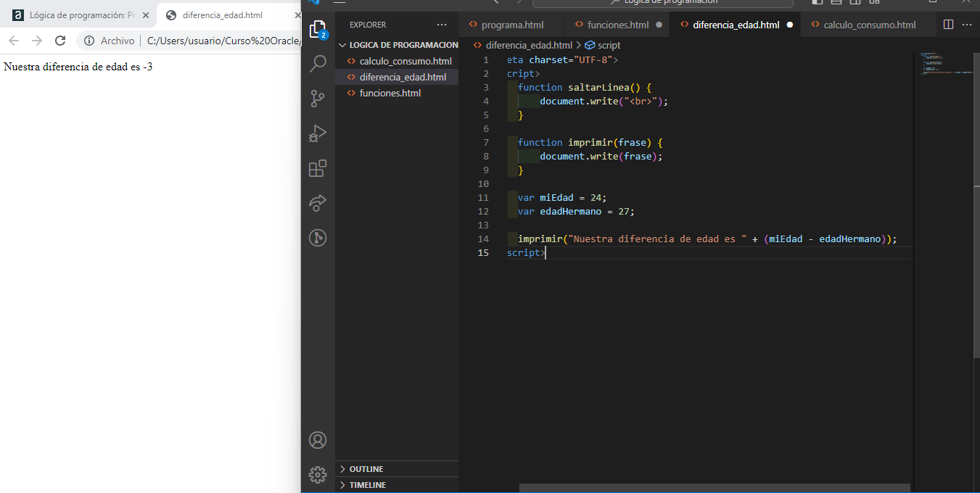Viewport: 980px width, 493px height.
Task: Click the document.write("<br>") statement
Action: pos(604,101)
